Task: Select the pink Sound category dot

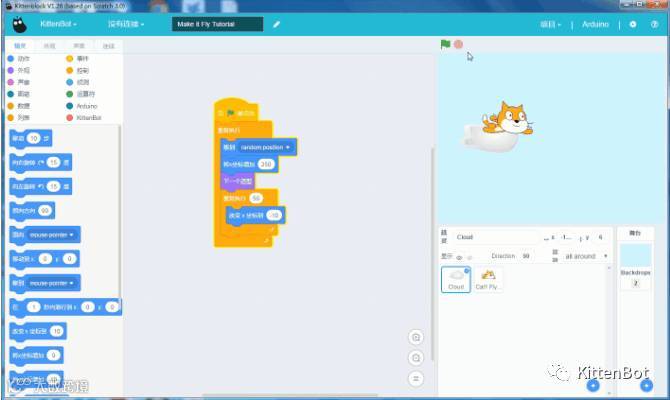Action: click(x=11, y=82)
